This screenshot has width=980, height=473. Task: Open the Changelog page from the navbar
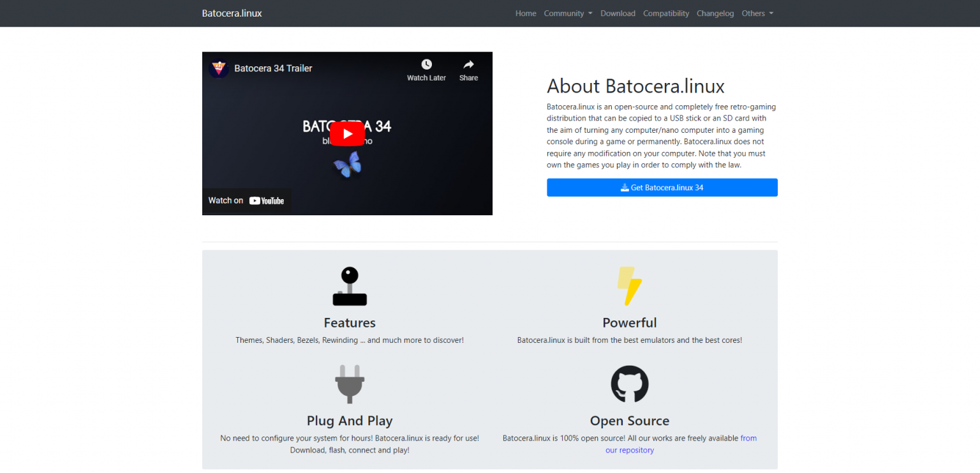[715, 13]
